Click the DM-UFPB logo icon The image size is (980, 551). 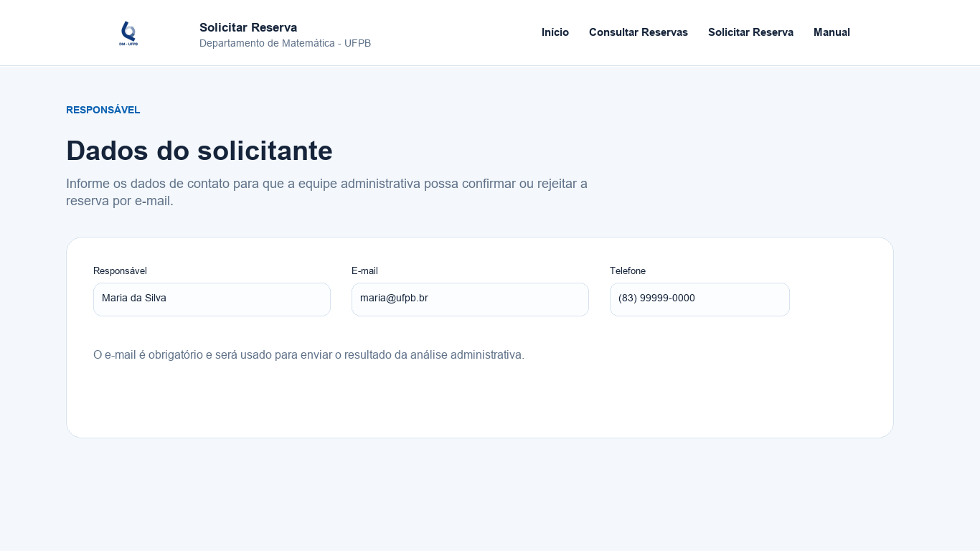click(x=128, y=33)
